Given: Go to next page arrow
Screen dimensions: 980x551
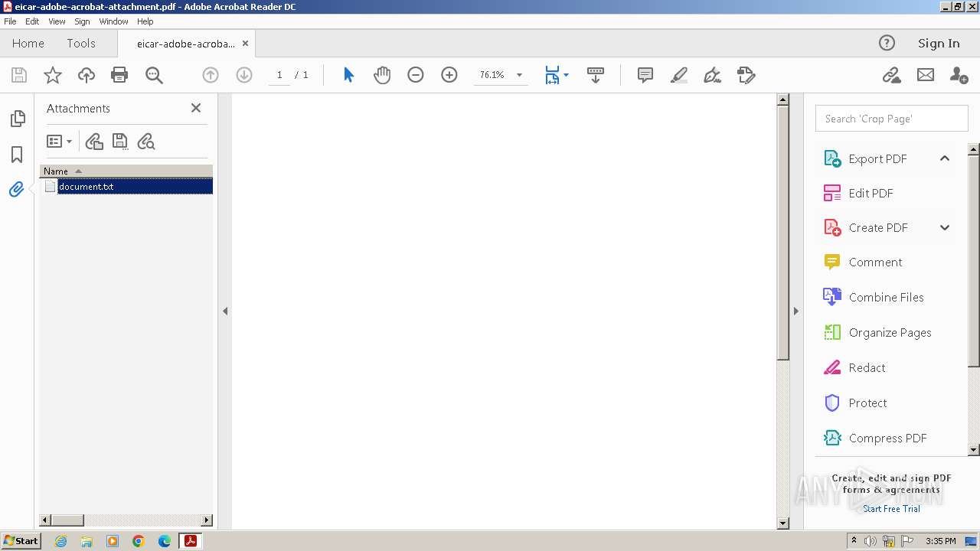Looking at the screenshot, I should click(x=244, y=75).
